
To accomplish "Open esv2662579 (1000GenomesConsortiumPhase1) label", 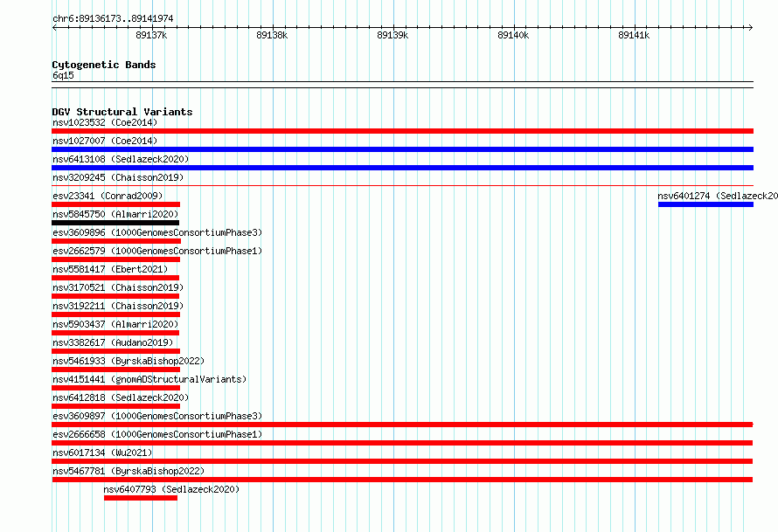I will click(157, 251).
